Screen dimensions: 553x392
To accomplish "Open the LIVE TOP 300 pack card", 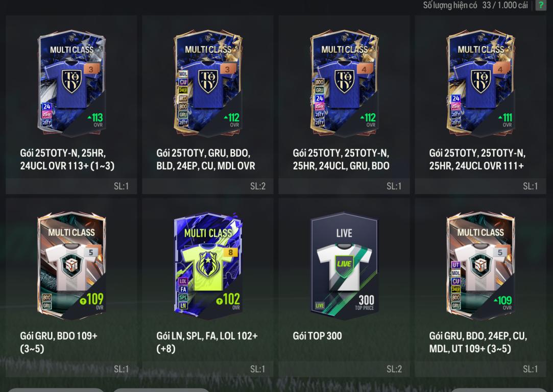I will pos(344,266).
